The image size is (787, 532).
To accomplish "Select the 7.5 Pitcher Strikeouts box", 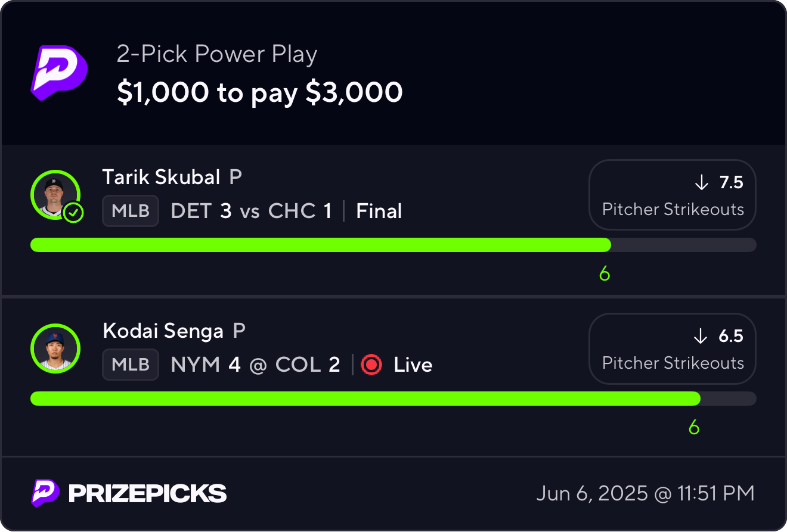I will pyautogui.click(x=673, y=195).
